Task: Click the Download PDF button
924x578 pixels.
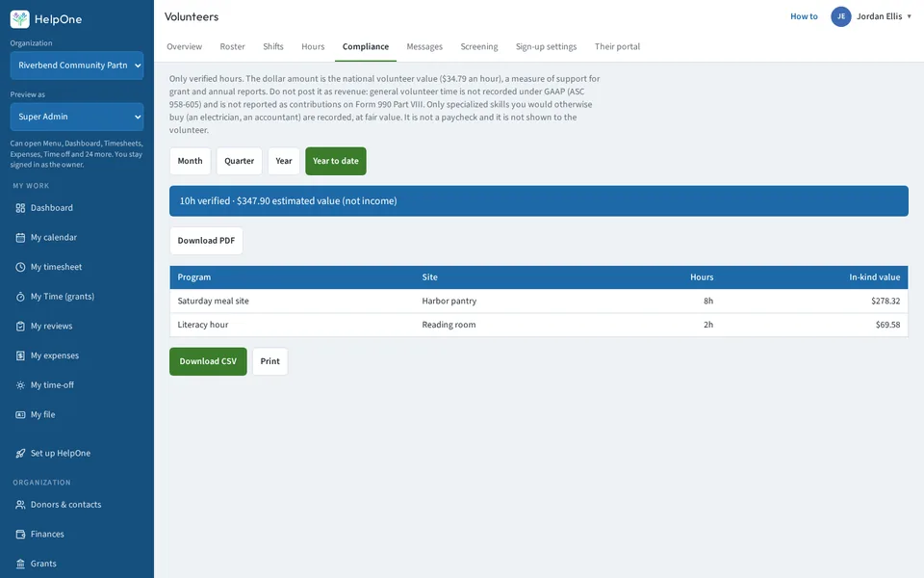Action: tap(206, 241)
